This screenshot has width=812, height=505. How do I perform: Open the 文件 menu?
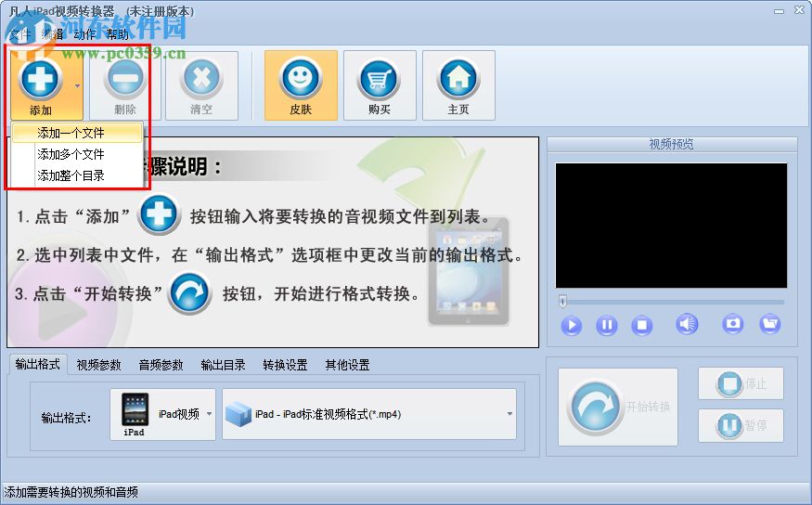(x=20, y=34)
